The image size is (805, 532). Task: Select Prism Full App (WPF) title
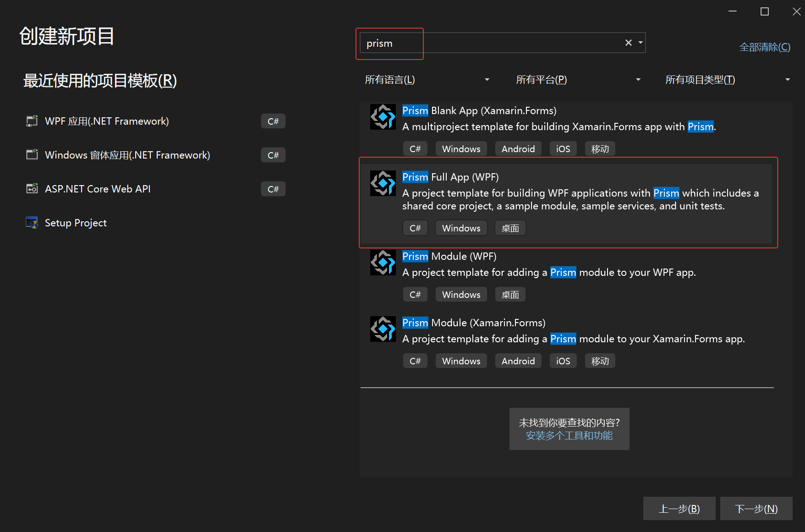tap(450, 177)
